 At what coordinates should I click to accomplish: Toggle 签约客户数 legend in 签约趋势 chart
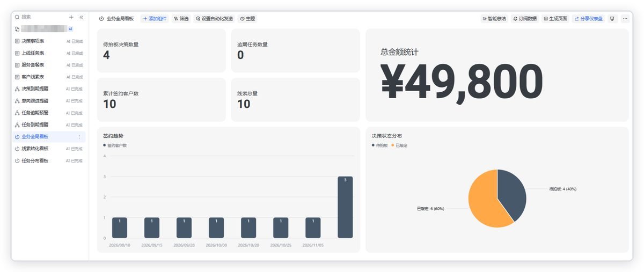tap(115, 145)
